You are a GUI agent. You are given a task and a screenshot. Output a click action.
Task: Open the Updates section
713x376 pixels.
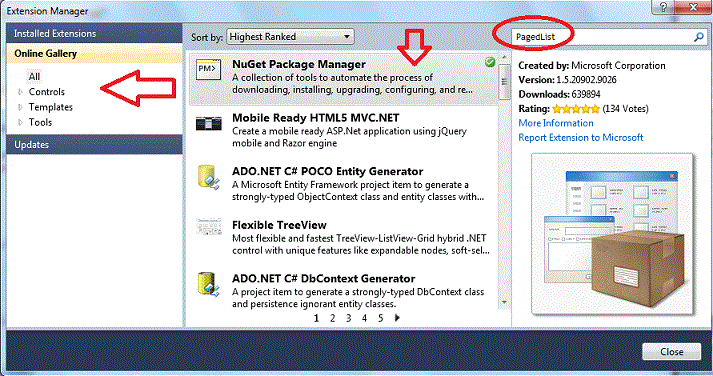(x=94, y=145)
